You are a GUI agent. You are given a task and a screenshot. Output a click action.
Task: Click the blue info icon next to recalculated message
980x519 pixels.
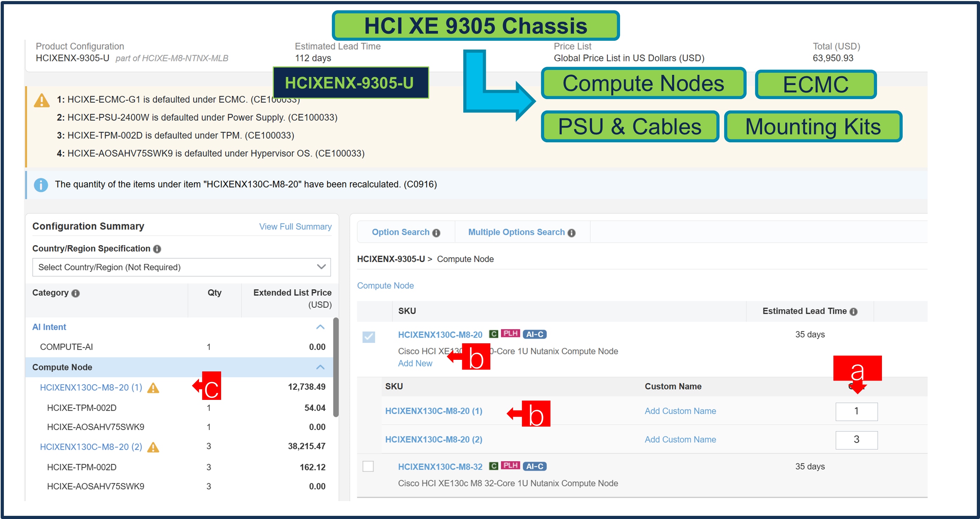41,185
